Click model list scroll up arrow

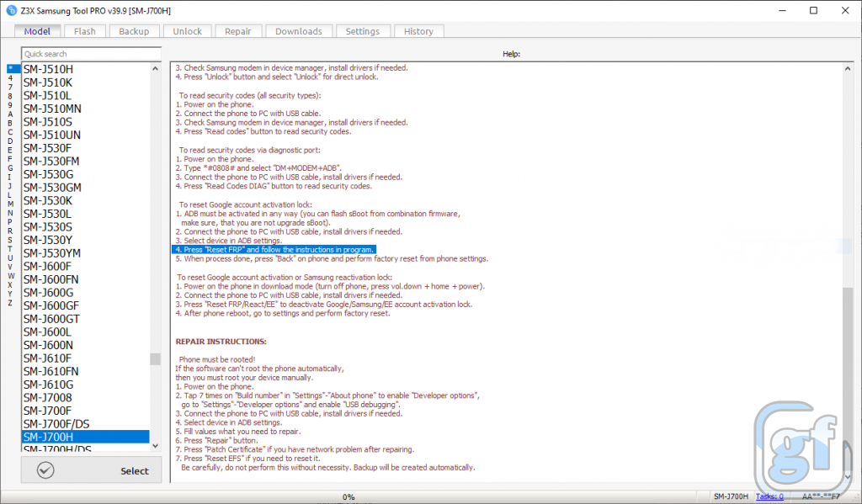(155, 69)
